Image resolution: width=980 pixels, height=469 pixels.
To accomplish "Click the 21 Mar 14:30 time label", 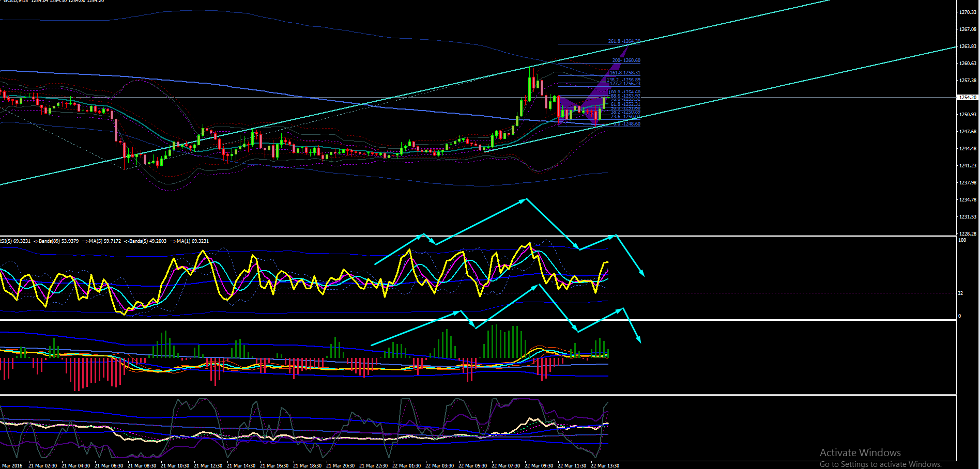I will [241, 466].
